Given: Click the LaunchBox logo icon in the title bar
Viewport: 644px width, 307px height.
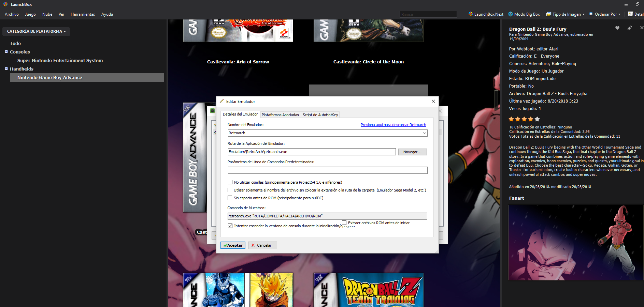Looking at the screenshot, I should [5, 4].
